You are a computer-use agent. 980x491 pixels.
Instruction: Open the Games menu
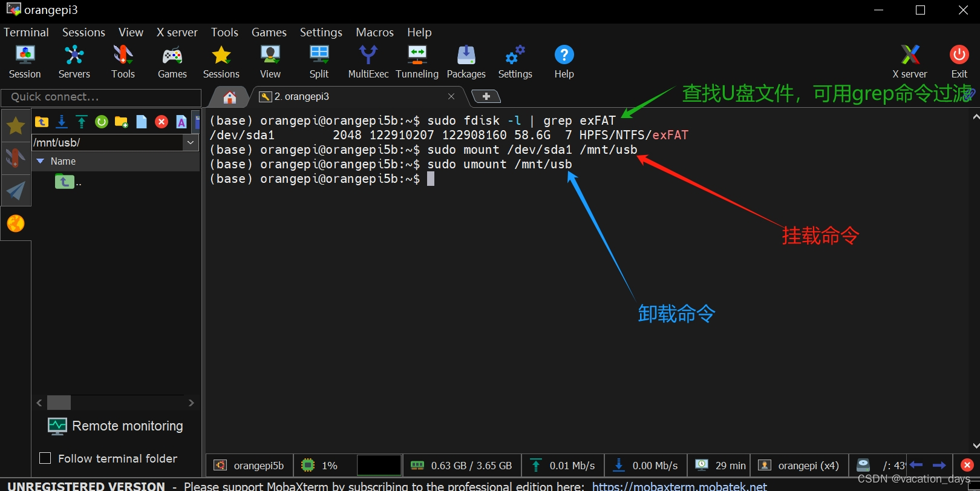(x=269, y=32)
